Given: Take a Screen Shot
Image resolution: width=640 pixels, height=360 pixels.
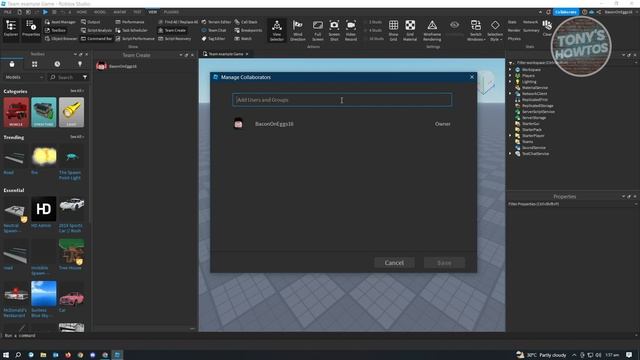Looking at the screenshot, I should (x=334, y=30).
